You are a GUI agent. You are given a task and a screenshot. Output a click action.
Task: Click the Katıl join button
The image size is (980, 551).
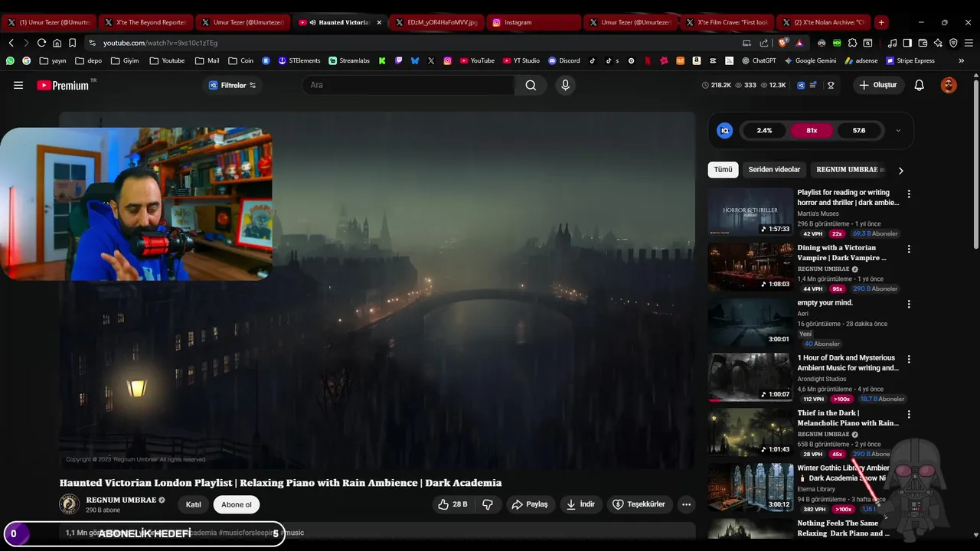(x=194, y=504)
